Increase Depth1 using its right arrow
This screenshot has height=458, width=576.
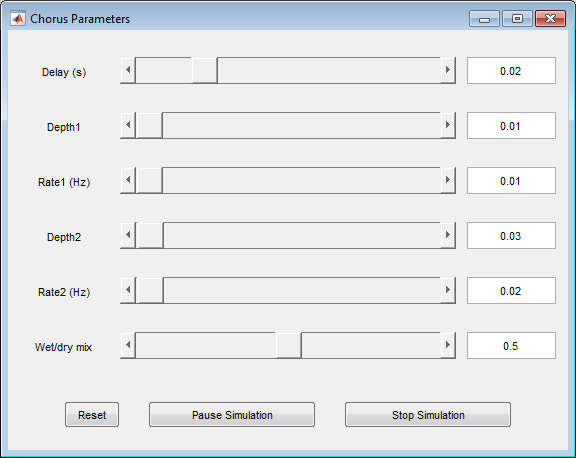click(448, 125)
